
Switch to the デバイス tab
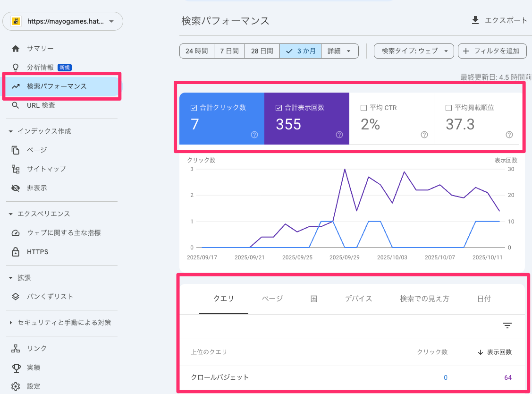pos(359,299)
